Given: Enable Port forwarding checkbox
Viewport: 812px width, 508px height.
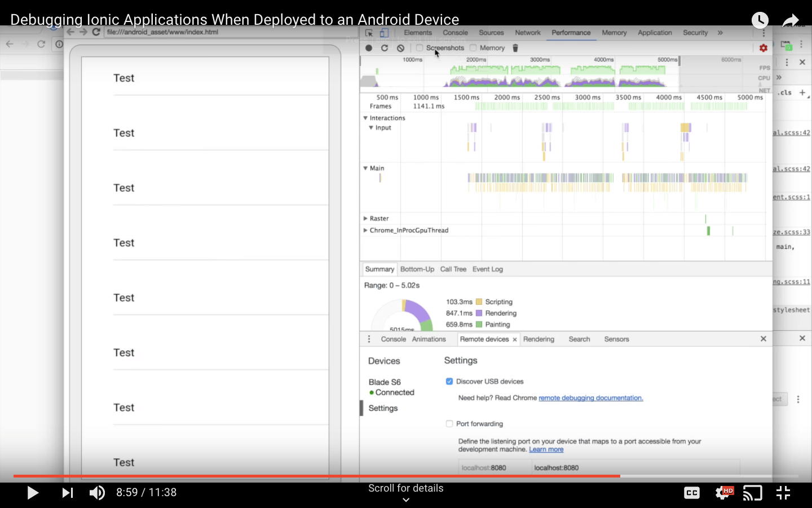Looking at the screenshot, I should (x=449, y=423).
